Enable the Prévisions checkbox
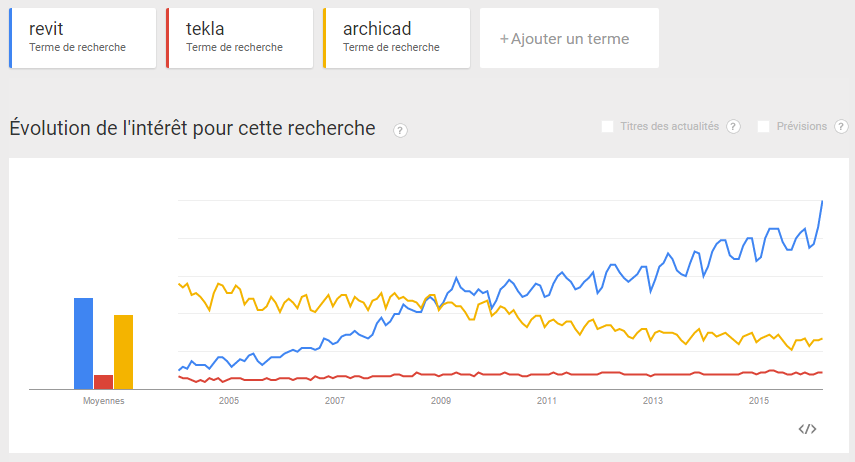This screenshot has height=462, width=855. tap(764, 126)
